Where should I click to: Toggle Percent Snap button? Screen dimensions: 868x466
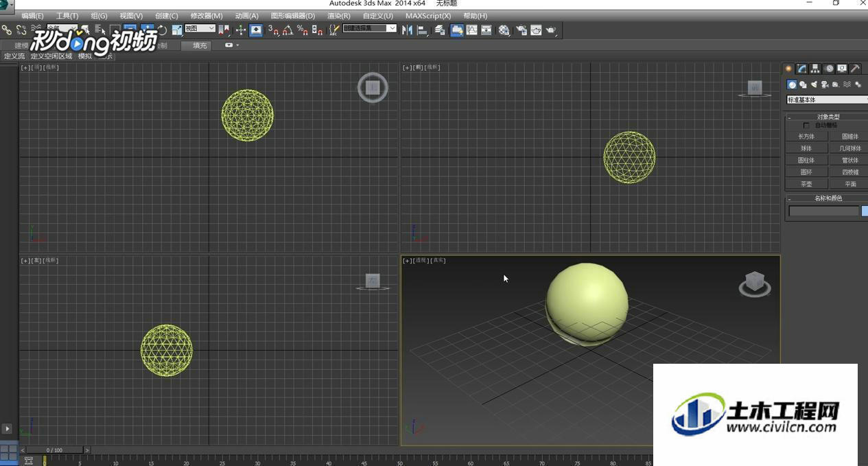point(303,30)
